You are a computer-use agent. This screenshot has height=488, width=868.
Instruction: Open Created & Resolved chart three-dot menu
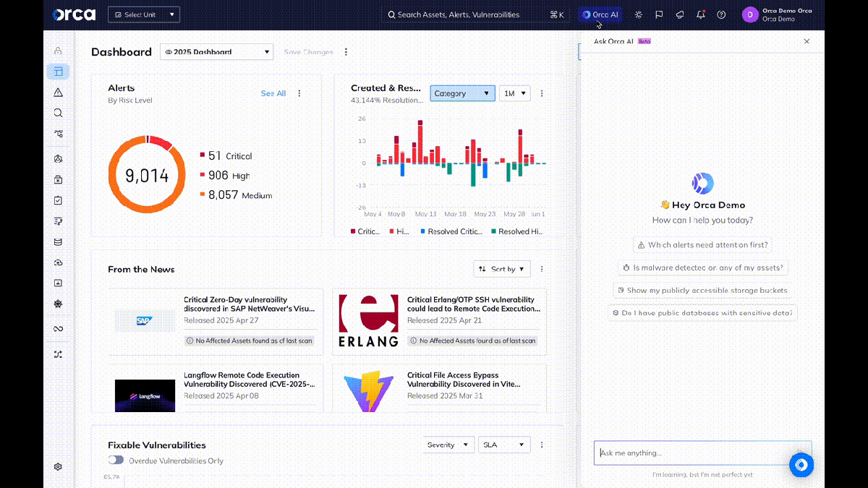point(542,93)
